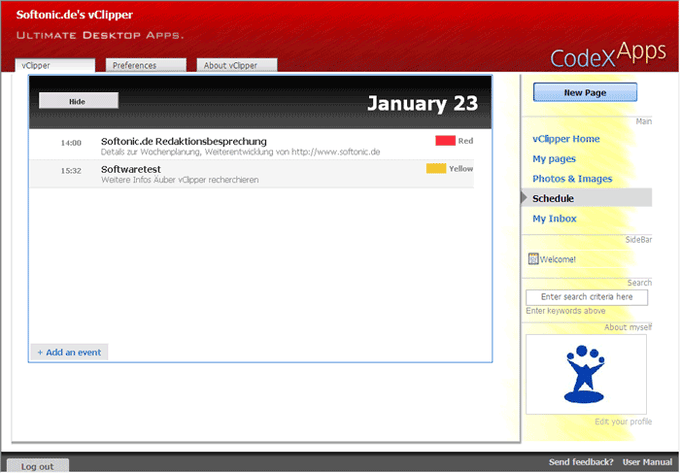Click the Red color swatch
Image resolution: width=680 pixels, height=473 pixels.
tap(445, 141)
